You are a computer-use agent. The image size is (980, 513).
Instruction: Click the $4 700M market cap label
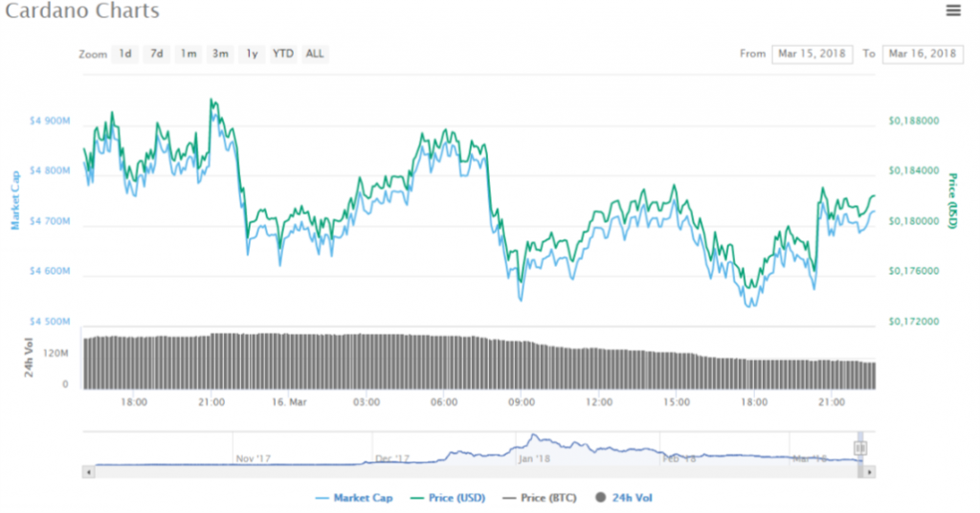tap(50, 221)
